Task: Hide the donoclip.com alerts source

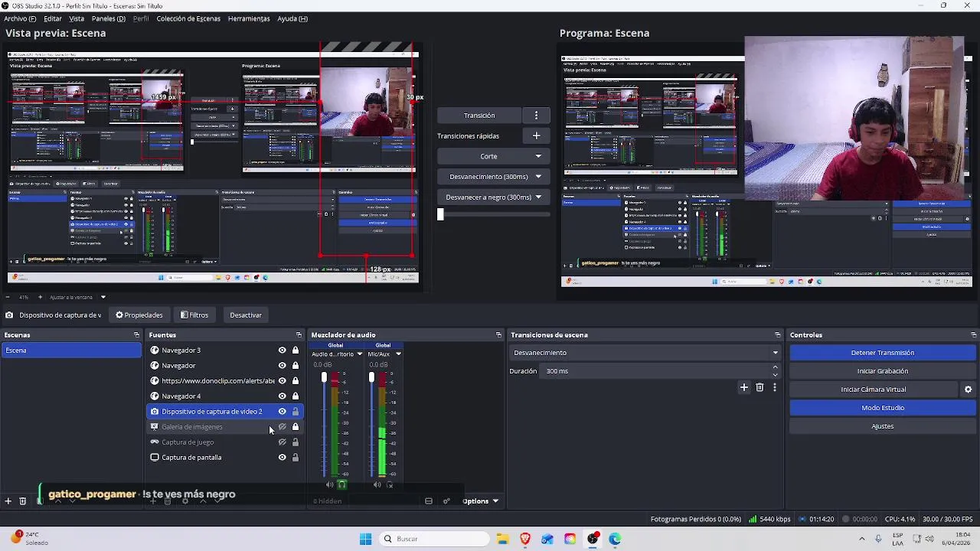Action: pyautogui.click(x=282, y=381)
